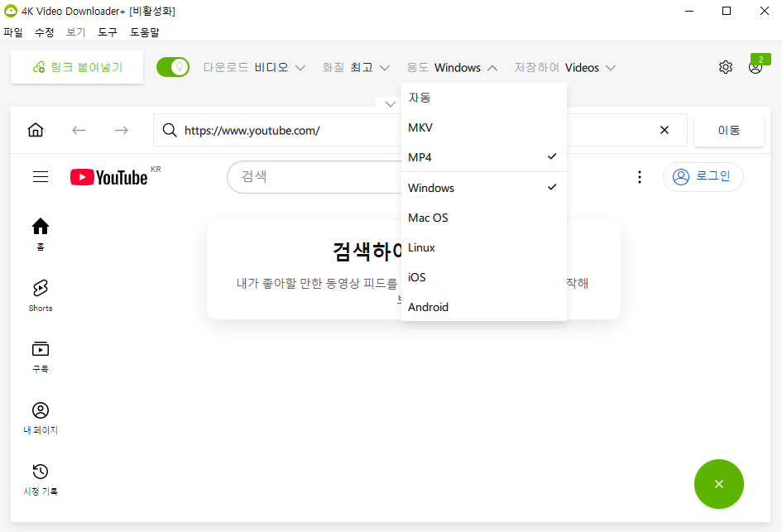Click the 4K Video Downloader+ app icon
Screen dimensions: 782x532
click(x=10, y=11)
